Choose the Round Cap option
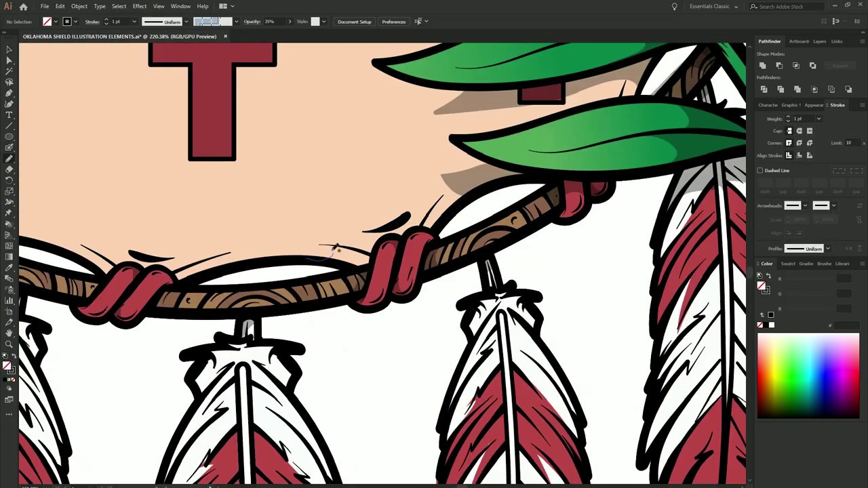Screen dimensions: 868x488 pyautogui.click(x=799, y=131)
